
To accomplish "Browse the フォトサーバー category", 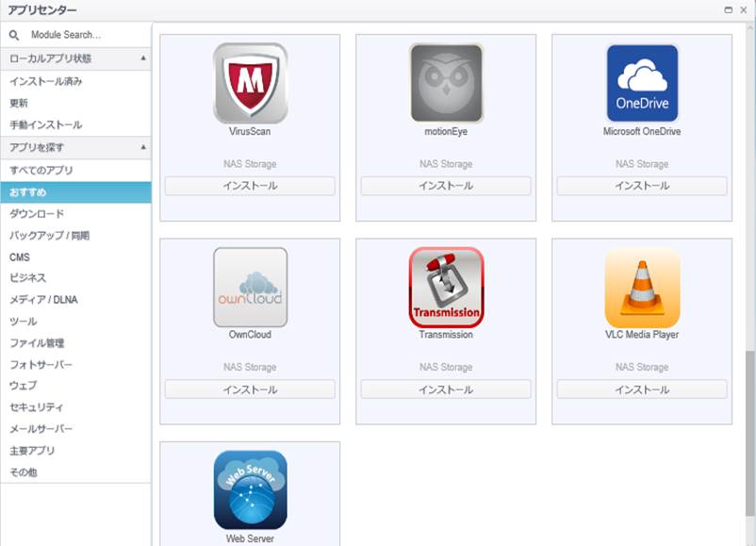I will point(75,365).
